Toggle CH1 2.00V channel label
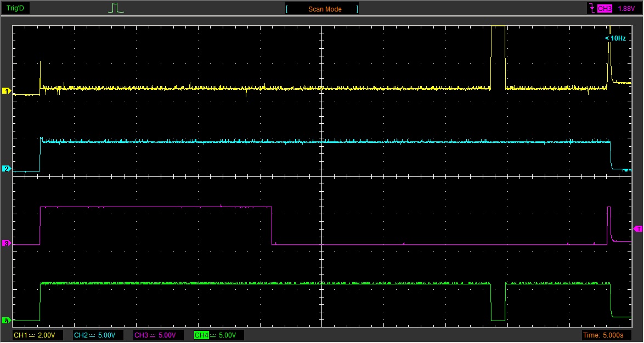644x343 pixels. click(x=38, y=335)
